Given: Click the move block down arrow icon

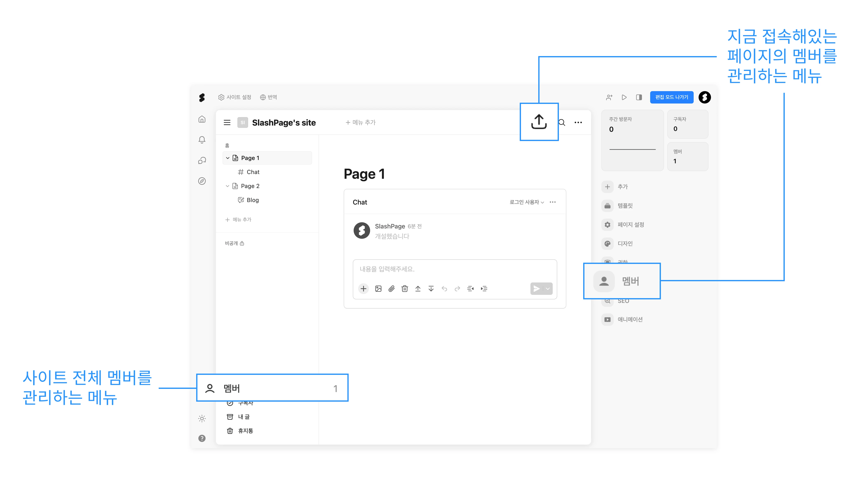Looking at the screenshot, I should pyautogui.click(x=431, y=289).
